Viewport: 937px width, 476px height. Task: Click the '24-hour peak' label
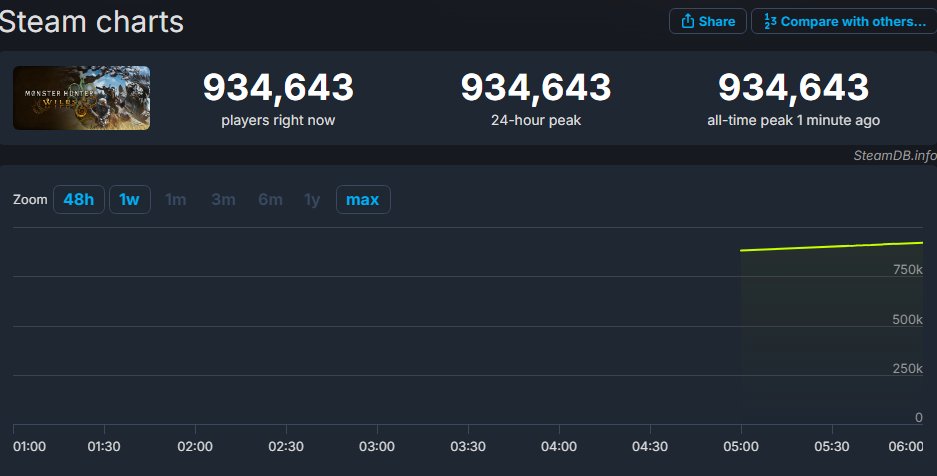[x=536, y=120]
